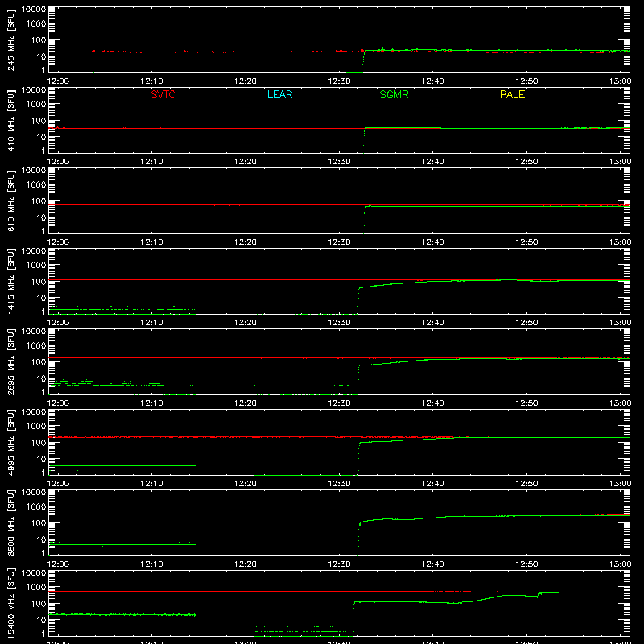This screenshot has height=644, width=644.
Task: Click the 10 tick of 1415 MHz panel
Action: click(x=41, y=298)
